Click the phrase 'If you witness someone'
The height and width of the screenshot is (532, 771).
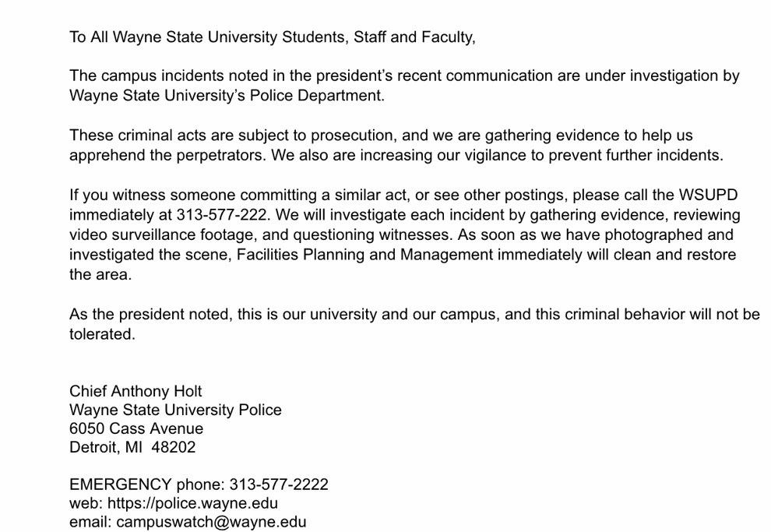point(153,196)
